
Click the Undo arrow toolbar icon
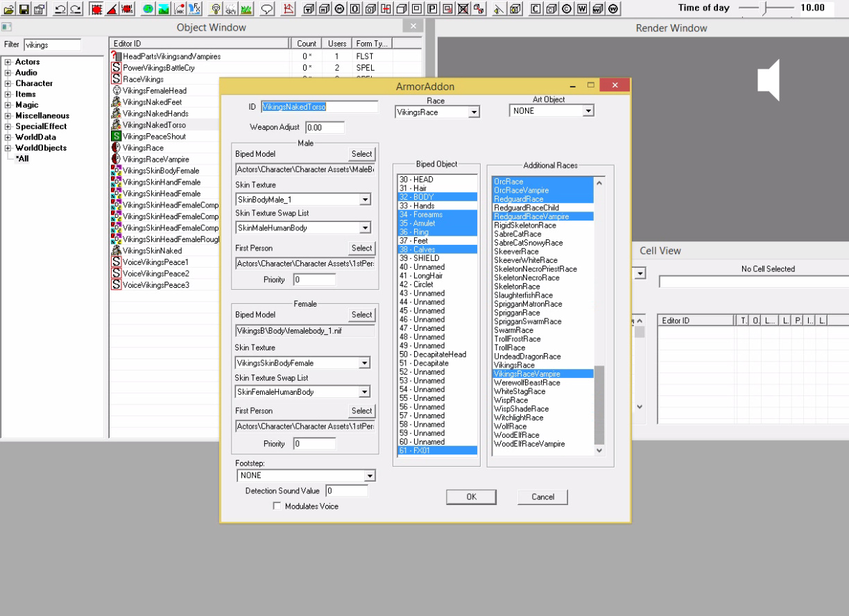[60, 9]
